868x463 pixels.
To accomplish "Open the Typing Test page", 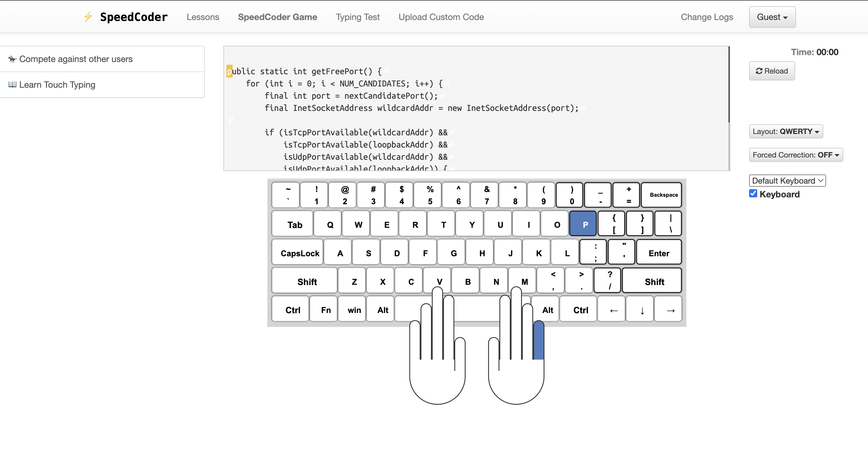I will 357,17.
